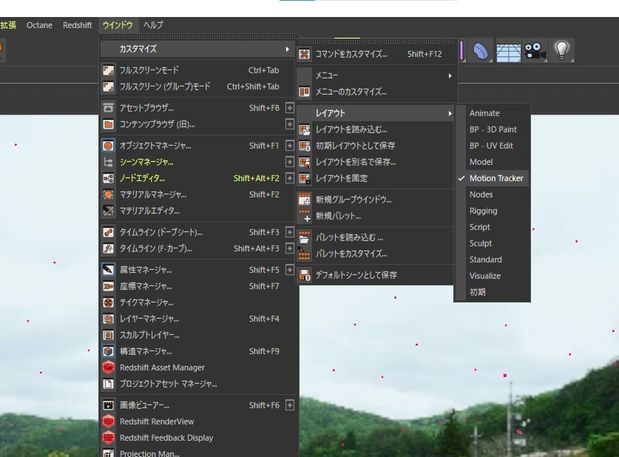Expand the メニュー submenu arrow
The image size is (619, 457).
pos(450,75)
